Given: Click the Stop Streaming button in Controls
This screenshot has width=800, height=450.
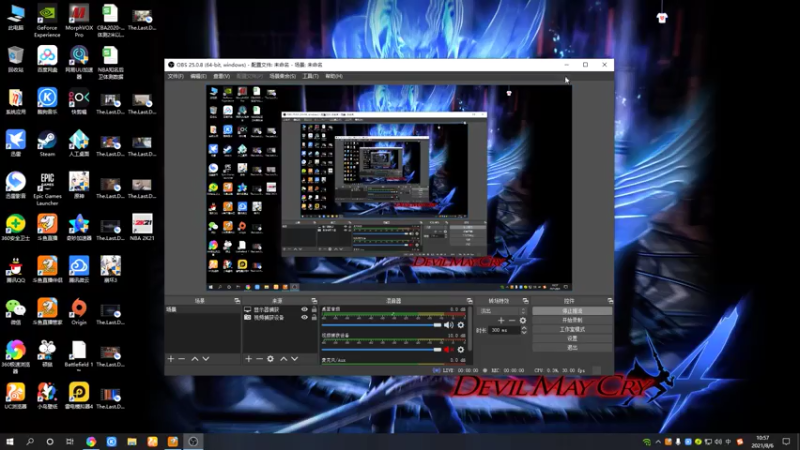Looking at the screenshot, I should point(572,311).
